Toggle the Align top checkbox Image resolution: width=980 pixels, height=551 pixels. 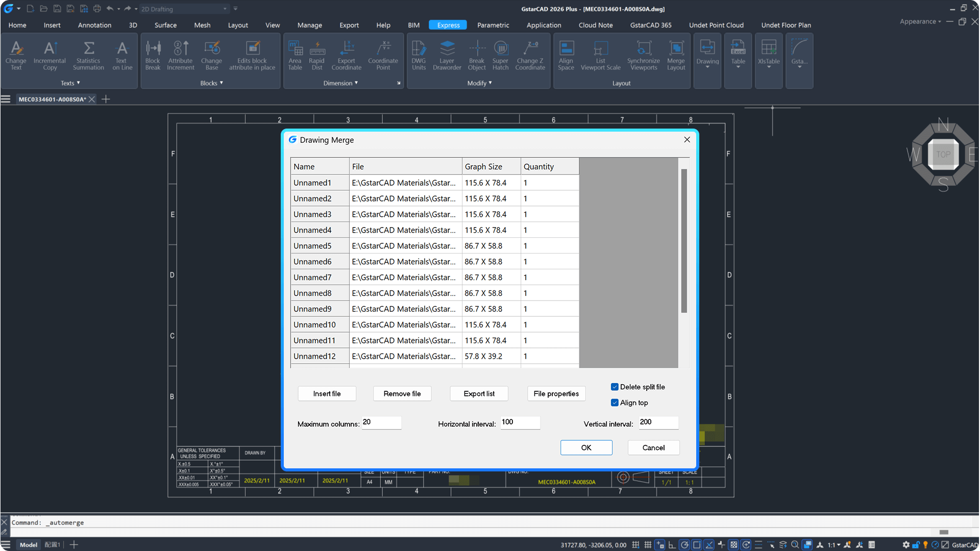click(615, 403)
